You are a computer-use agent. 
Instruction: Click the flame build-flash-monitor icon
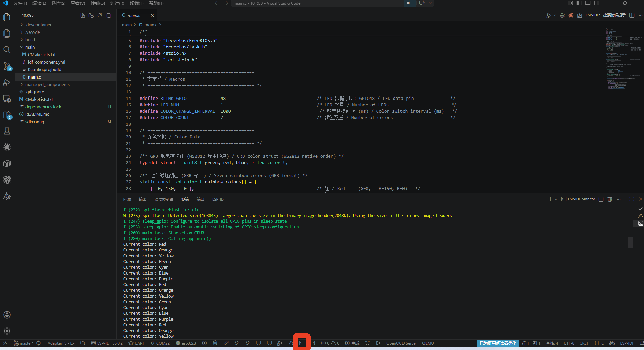[291, 343]
